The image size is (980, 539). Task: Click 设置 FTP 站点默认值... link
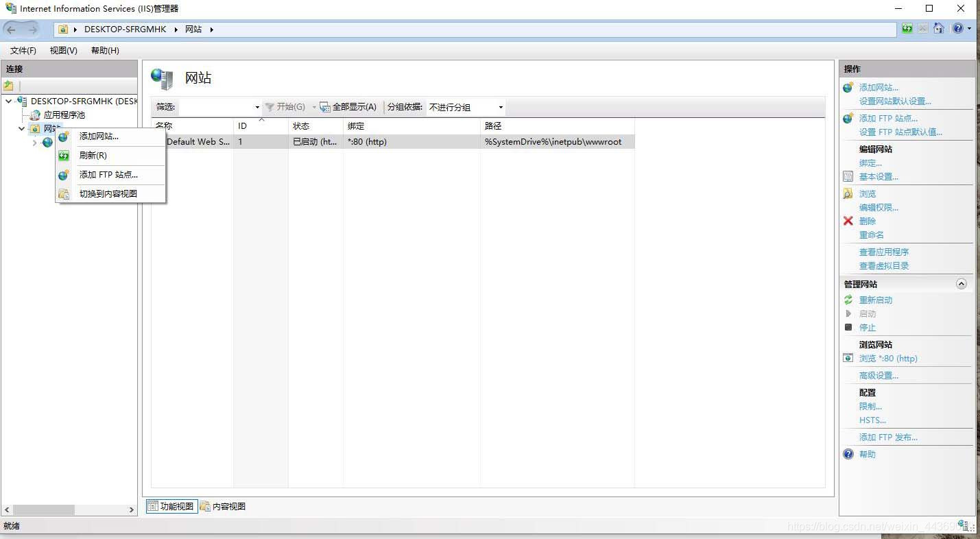click(900, 132)
